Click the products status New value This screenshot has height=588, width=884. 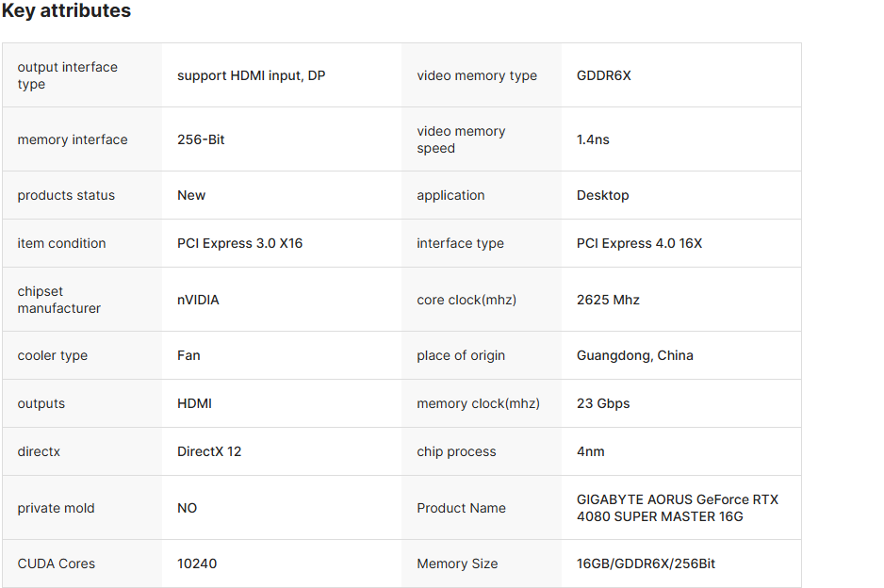[x=191, y=195]
